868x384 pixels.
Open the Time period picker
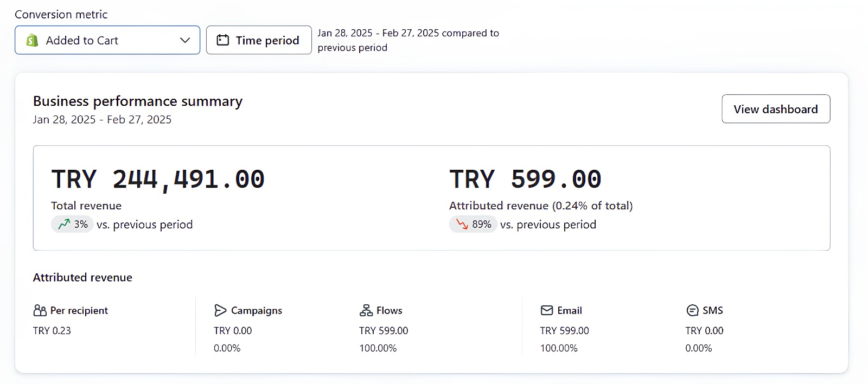(259, 40)
